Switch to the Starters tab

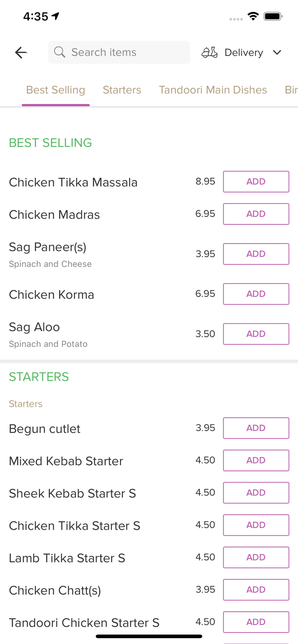tap(122, 90)
